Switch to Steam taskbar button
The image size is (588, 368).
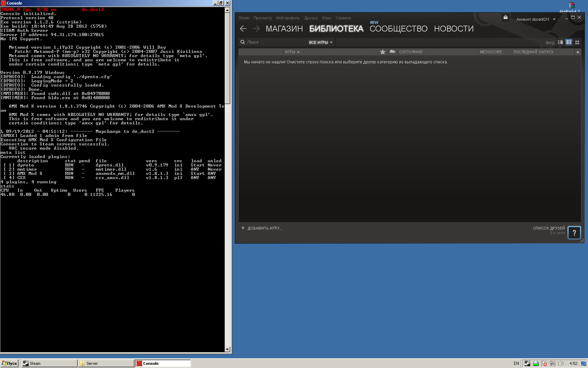click(x=49, y=363)
